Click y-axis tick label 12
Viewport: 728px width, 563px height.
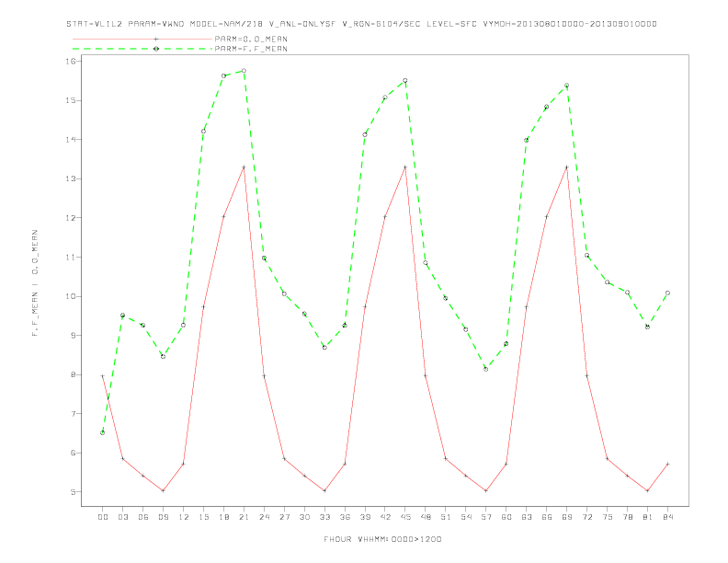click(x=71, y=218)
